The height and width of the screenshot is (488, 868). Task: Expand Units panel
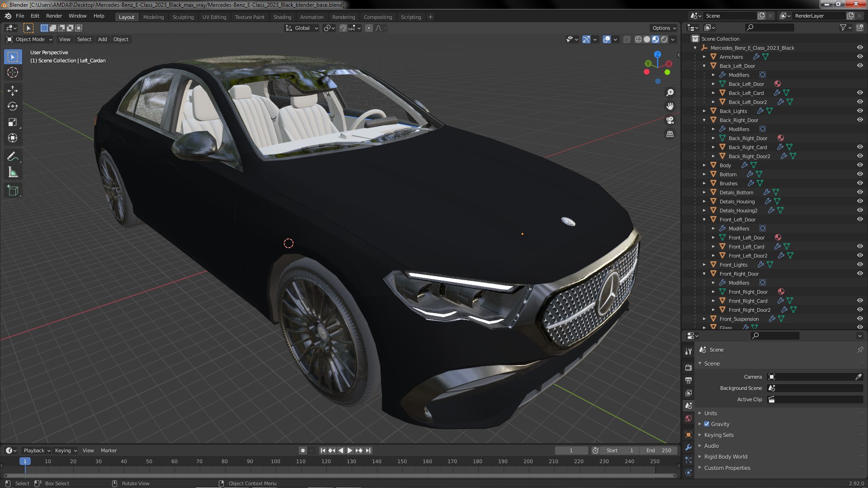point(710,413)
